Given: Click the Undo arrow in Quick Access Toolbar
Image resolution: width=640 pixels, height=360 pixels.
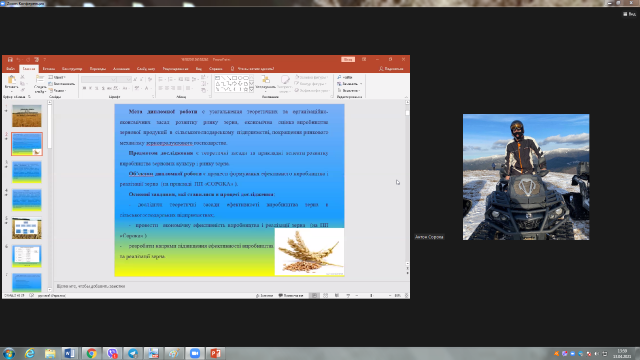Looking at the screenshot, I should pyautogui.click(x=18, y=60).
